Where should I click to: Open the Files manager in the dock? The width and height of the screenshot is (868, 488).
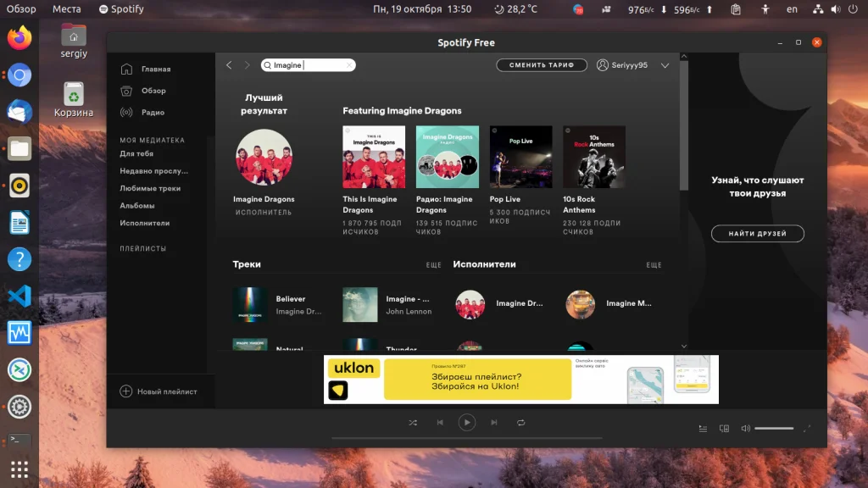[x=19, y=149]
